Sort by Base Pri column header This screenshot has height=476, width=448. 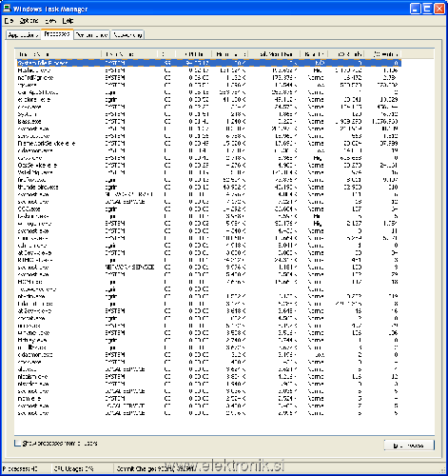[314, 54]
